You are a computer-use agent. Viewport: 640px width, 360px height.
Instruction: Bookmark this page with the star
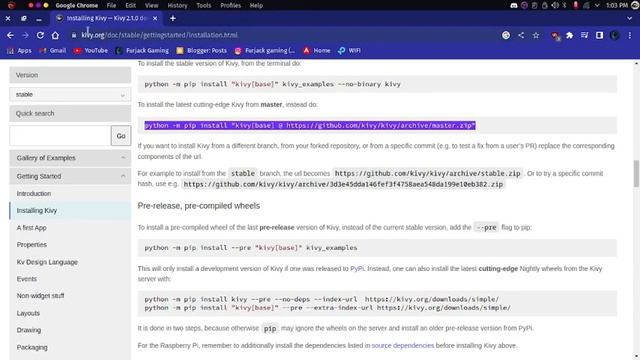(536, 36)
